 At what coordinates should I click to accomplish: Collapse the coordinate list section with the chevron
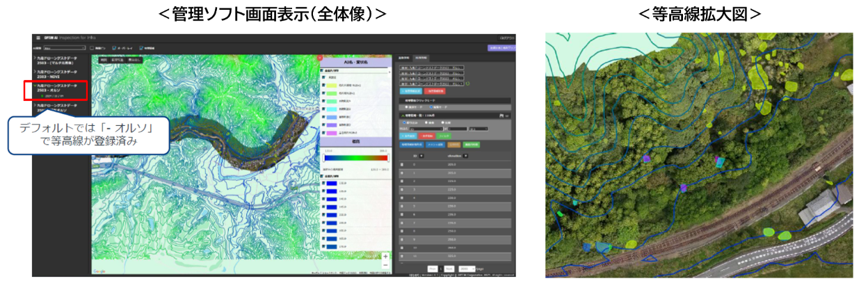[x=403, y=116]
